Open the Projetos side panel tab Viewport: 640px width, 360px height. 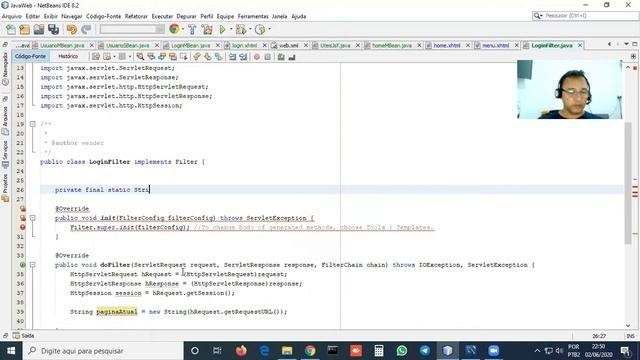5,188
